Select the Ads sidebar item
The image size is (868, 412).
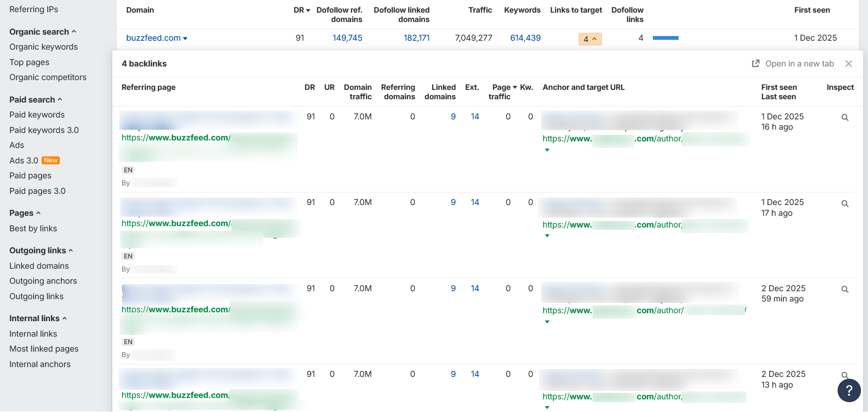tap(16, 145)
